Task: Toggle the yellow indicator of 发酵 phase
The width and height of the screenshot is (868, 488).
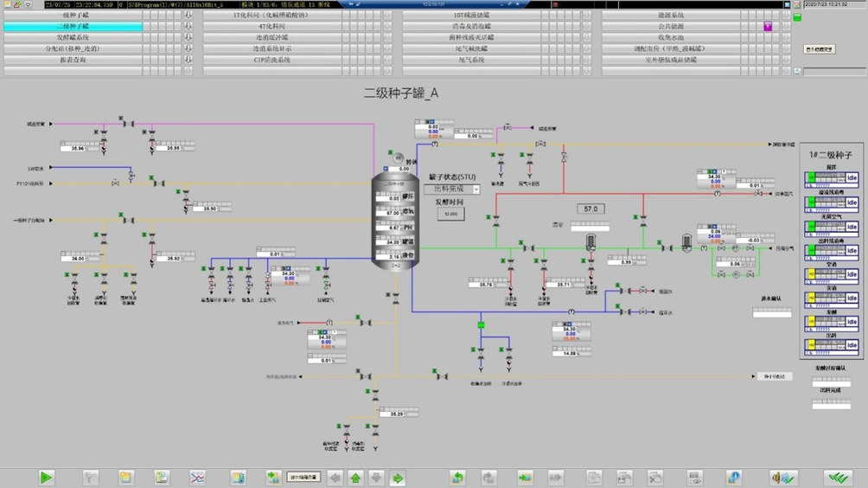Action: [810, 322]
